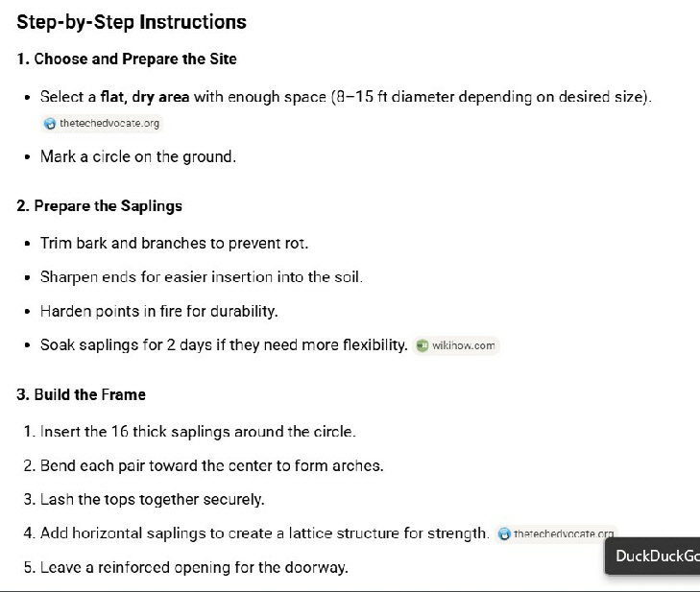
Task: Click the Step-by-Step Instructions heading
Action: point(132,22)
